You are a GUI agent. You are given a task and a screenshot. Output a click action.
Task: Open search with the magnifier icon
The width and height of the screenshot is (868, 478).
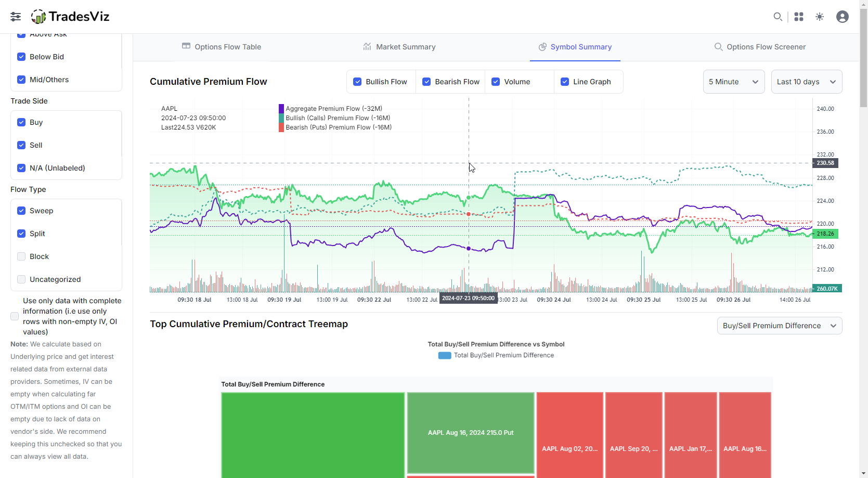pos(778,17)
